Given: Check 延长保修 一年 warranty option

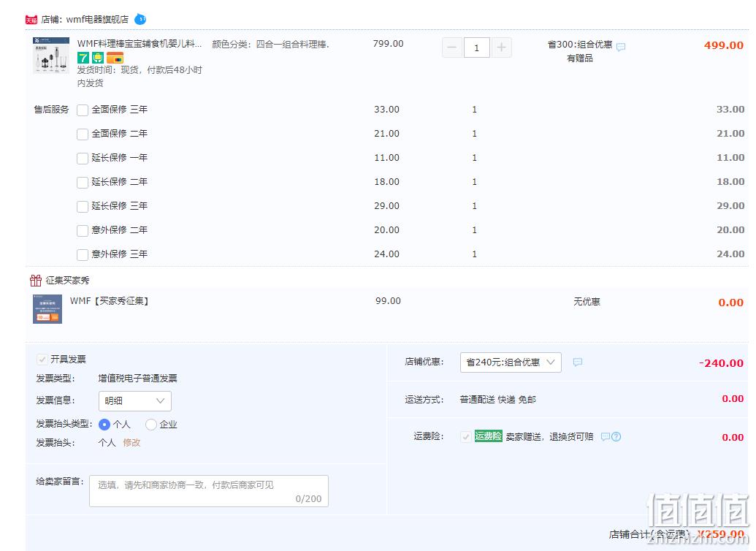Looking at the screenshot, I should coord(83,159).
